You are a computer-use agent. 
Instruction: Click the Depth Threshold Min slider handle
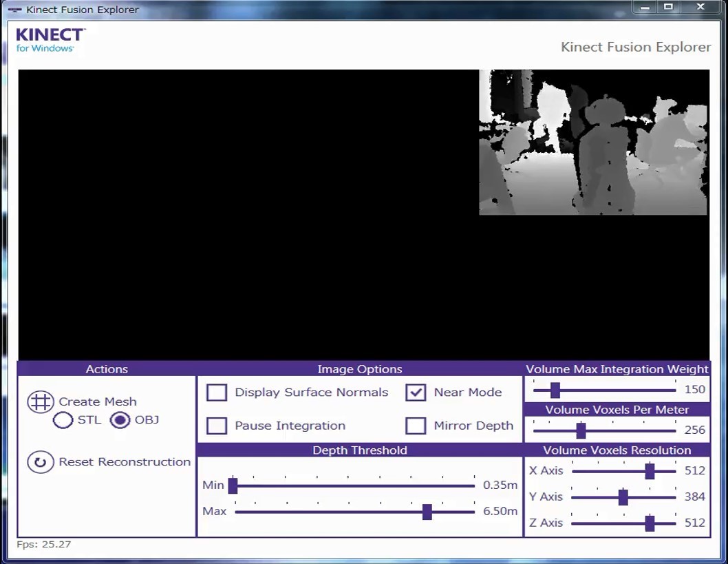click(x=233, y=485)
